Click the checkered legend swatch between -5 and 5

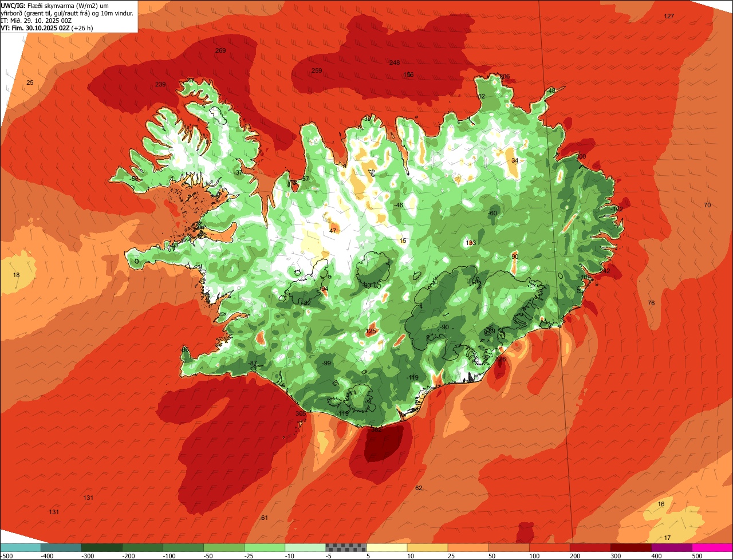point(345,547)
